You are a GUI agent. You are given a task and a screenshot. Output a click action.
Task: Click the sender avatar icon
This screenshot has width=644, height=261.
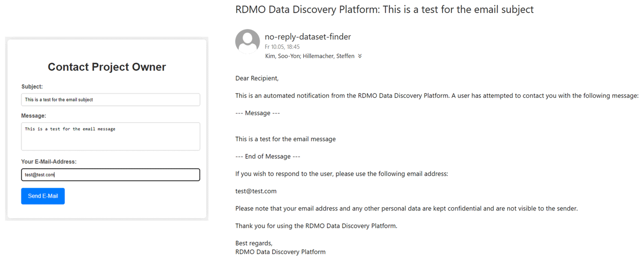[x=248, y=42]
